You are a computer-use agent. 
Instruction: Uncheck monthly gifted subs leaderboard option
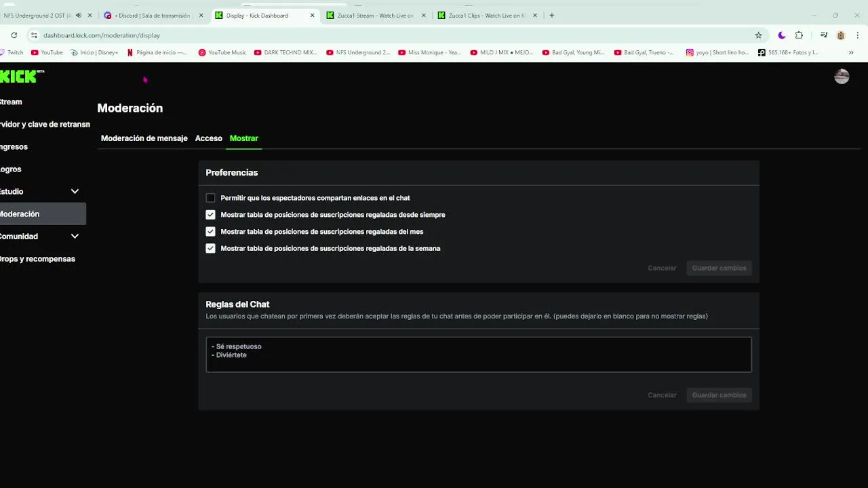click(x=210, y=232)
